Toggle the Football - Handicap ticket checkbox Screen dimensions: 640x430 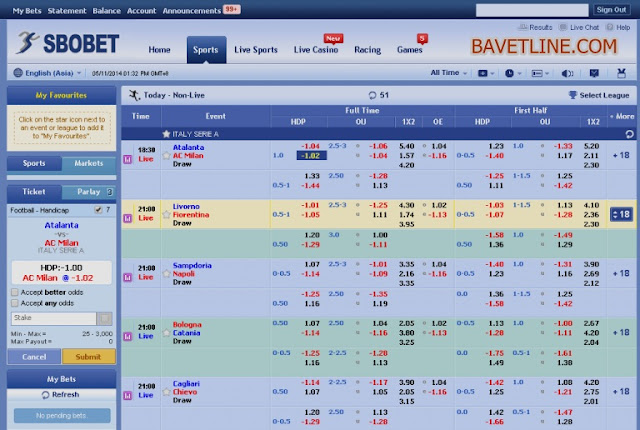click(98, 210)
